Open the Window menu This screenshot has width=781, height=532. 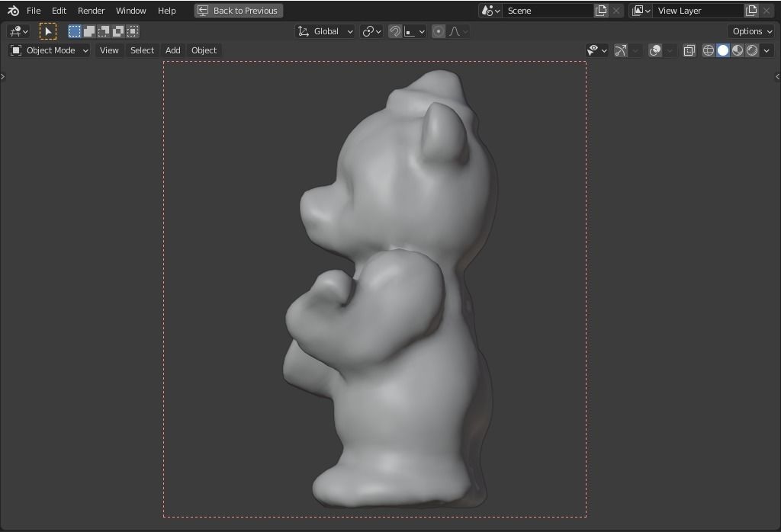tap(131, 11)
